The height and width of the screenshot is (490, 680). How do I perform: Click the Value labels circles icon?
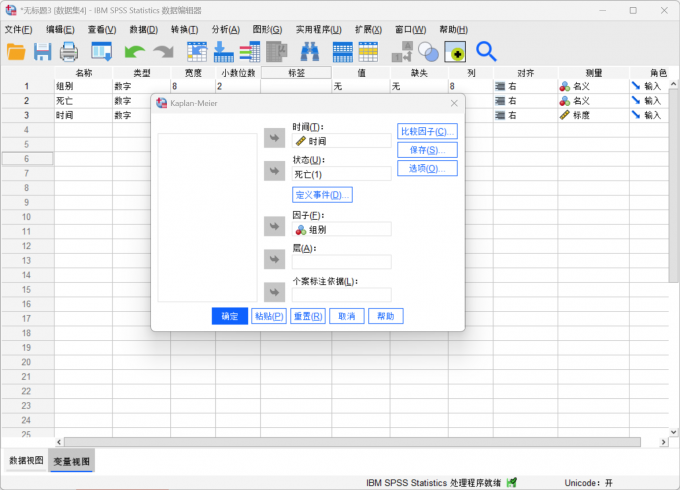(428, 52)
